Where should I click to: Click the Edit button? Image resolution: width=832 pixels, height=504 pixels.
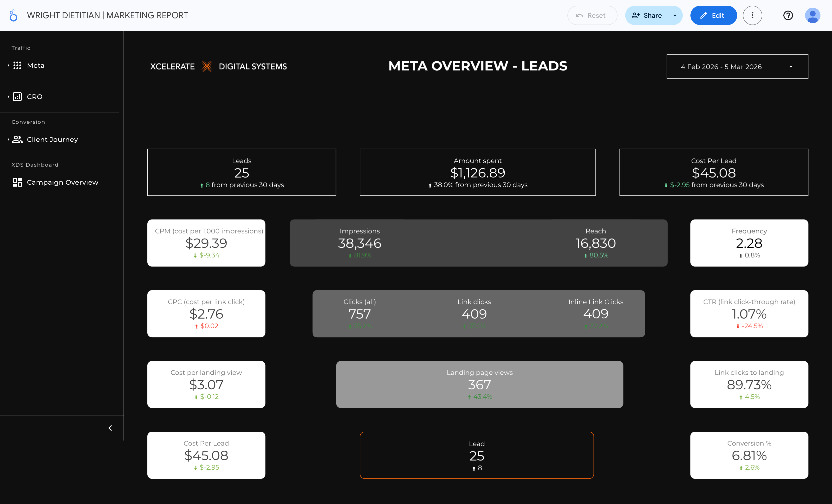[x=713, y=16]
